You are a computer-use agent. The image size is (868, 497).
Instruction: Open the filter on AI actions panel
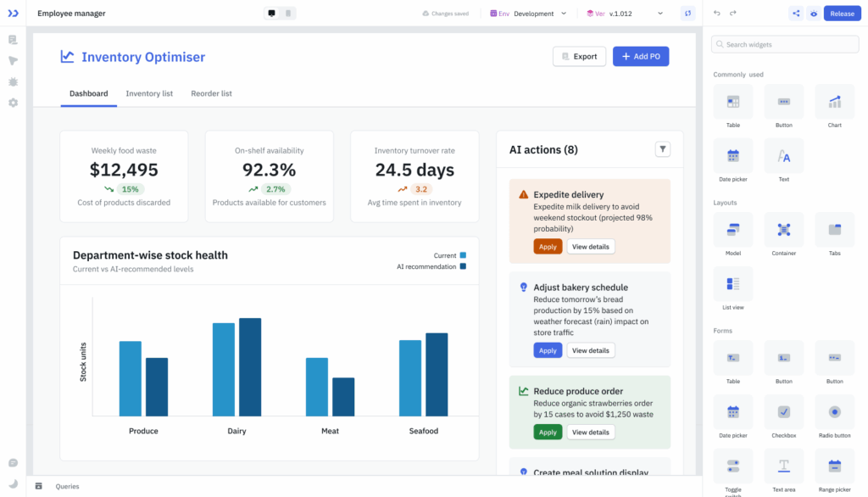(x=663, y=148)
